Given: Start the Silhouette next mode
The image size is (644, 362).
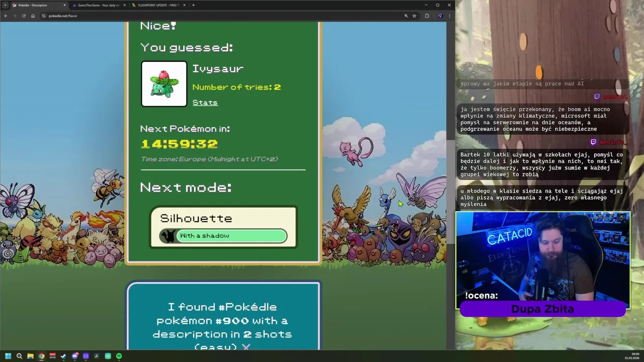Looking at the screenshot, I should tap(223, 227).
